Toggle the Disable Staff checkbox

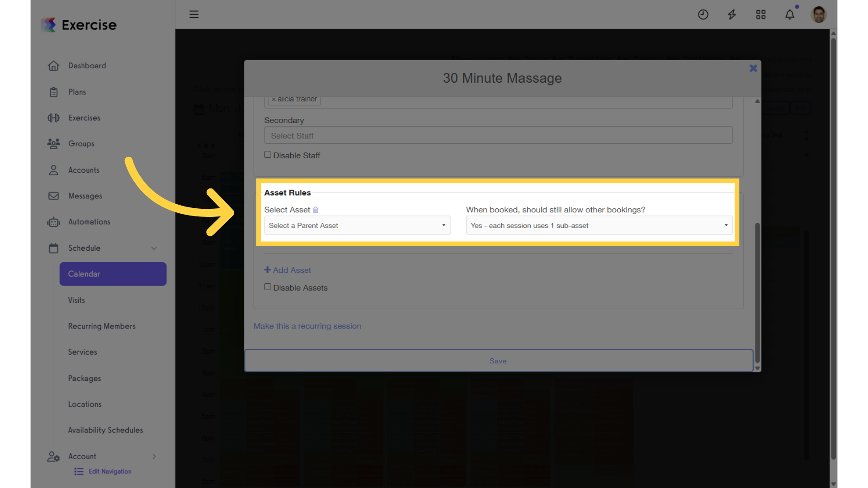268,155
